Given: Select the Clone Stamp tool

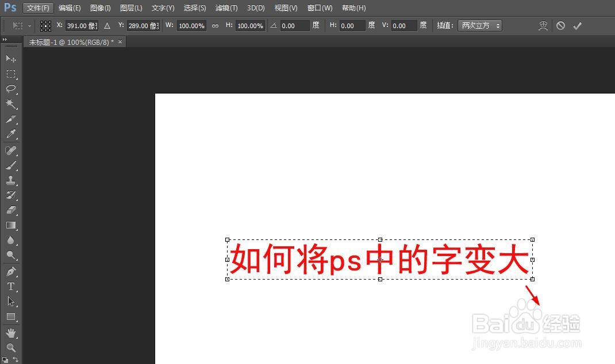Looking at the screenshot, I should point(10,180).
